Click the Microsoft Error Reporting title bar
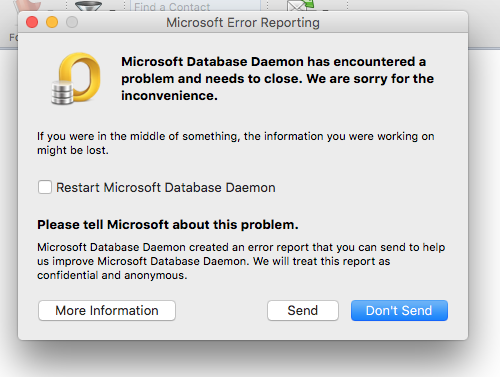The image size is (500, 377). 243,22
